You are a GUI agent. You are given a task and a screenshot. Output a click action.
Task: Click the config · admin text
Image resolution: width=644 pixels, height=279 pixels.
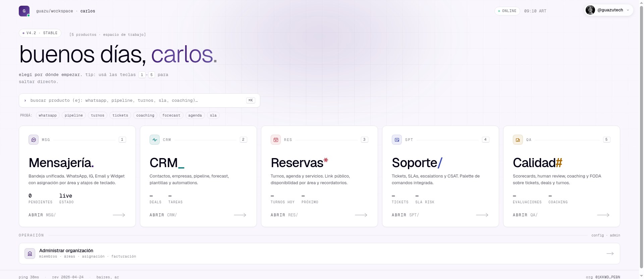606,235
